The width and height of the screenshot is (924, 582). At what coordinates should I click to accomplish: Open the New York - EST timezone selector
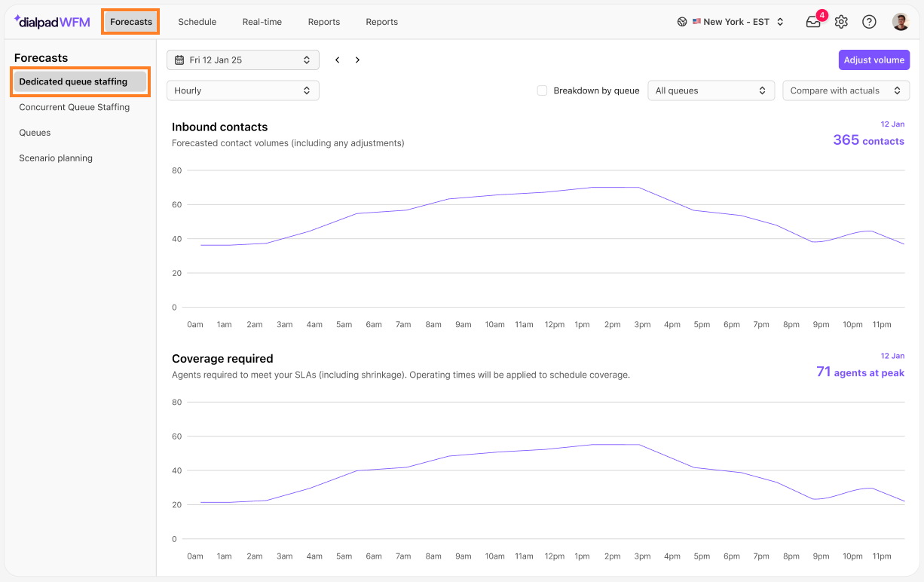[x=730, y=22]
